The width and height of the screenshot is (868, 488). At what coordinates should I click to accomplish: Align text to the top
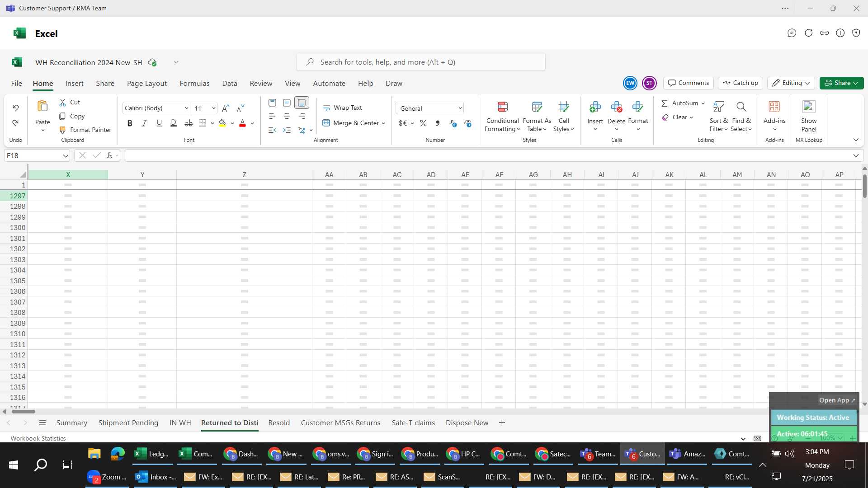coord(272,103)
